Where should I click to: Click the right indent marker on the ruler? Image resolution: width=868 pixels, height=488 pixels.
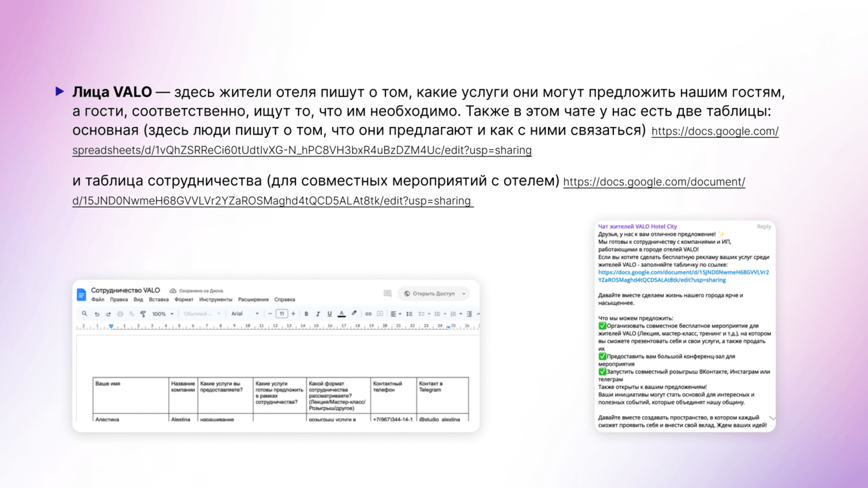[x=448, y=327]
